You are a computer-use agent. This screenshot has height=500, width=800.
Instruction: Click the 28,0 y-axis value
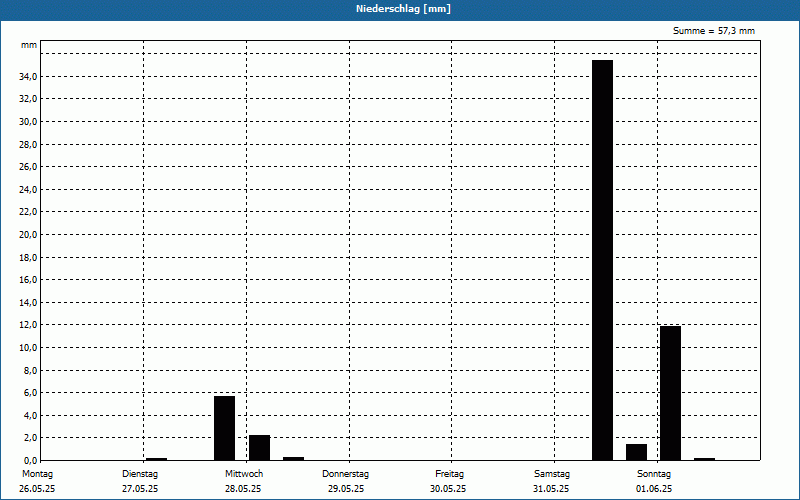click(x=29, y=144)
